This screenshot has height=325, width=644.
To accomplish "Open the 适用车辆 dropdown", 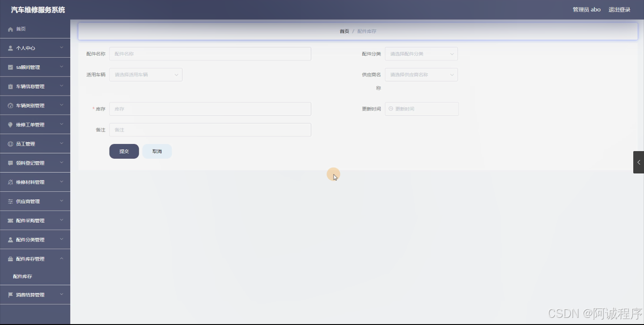I will pyautogui.click(x=146, y=75).
